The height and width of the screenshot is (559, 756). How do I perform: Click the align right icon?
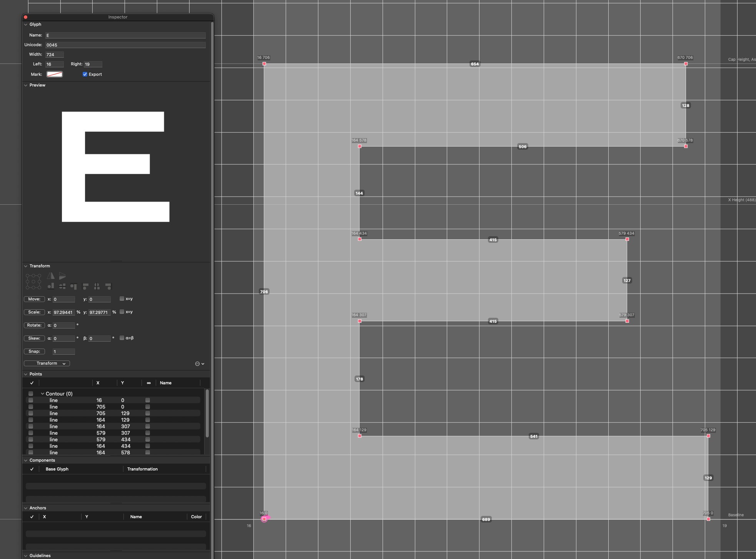(x=108, y=286)
